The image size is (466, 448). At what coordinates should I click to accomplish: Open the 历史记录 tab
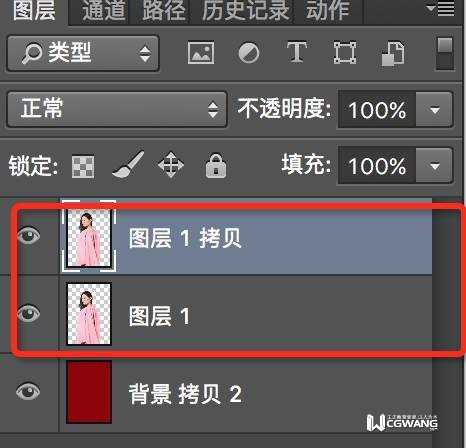tap(246, 10)
